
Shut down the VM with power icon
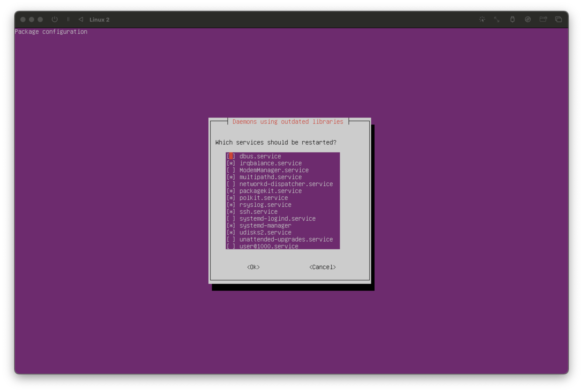[x=54, y=19]
